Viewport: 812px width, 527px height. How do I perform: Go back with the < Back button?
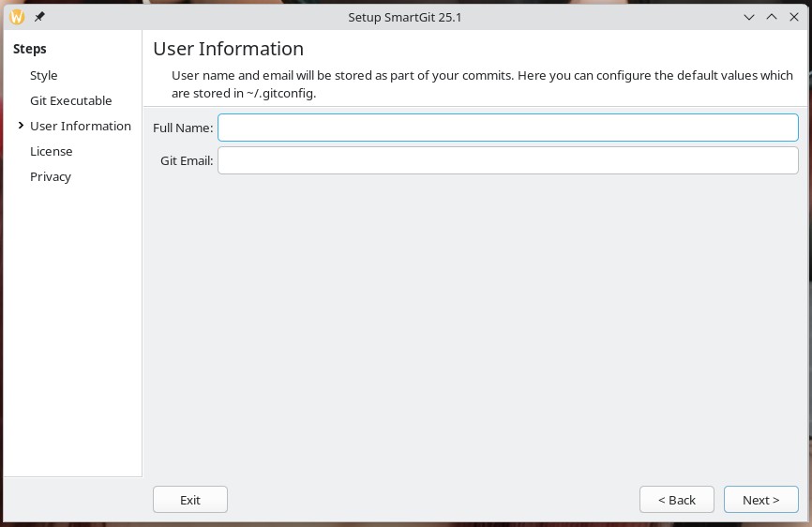[x=676, y=500]
